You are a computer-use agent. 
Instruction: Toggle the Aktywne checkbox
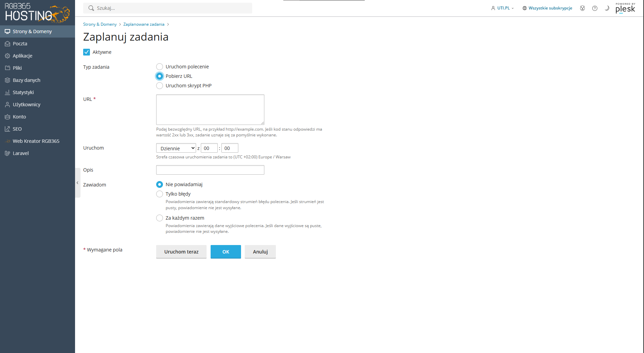[x=87, y=52]
